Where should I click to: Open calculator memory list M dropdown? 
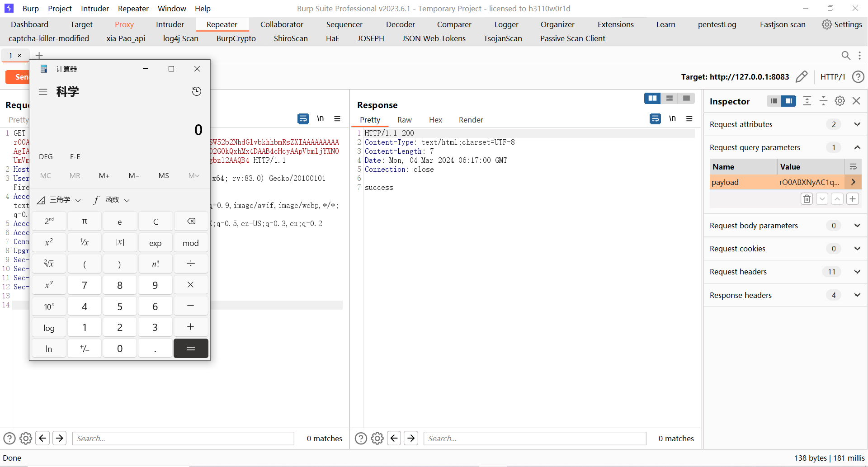(193, 175)
